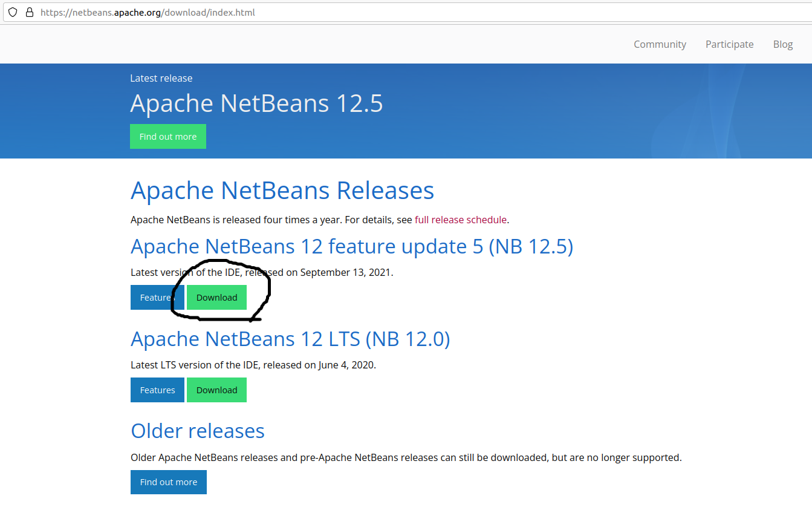Viewport: 812px width, 510px height.
Task: Click the padlock site security icon
Action: tap(29, 12)
